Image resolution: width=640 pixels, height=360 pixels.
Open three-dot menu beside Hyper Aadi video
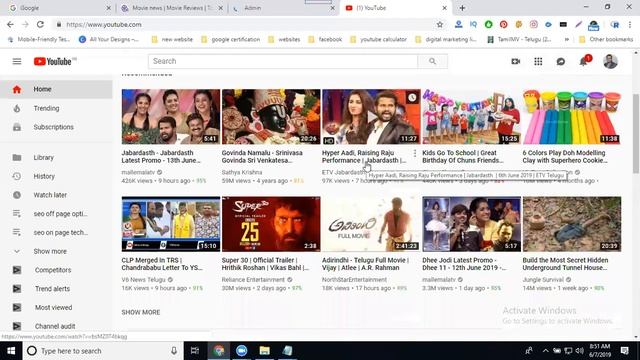[x=415, y=153]
